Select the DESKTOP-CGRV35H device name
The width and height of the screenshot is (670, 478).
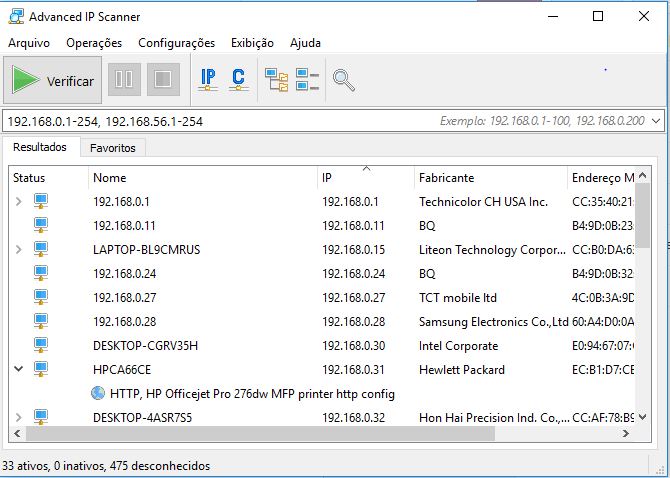coord(145,345)
